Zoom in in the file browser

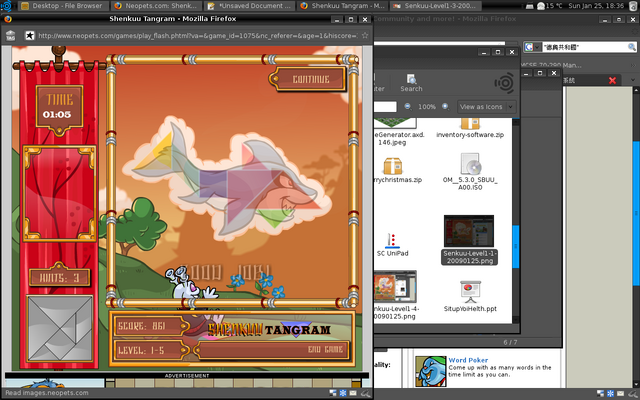tap(445, 107)
